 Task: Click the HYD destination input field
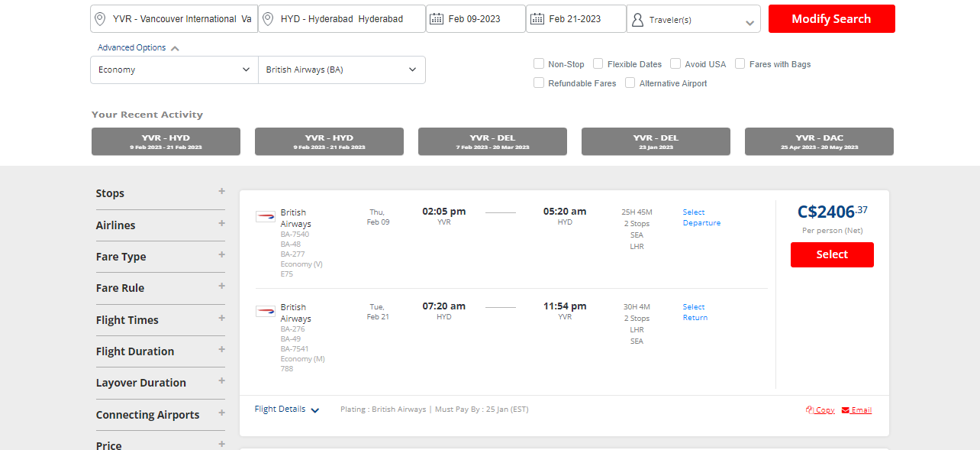(x=349, y=19)
